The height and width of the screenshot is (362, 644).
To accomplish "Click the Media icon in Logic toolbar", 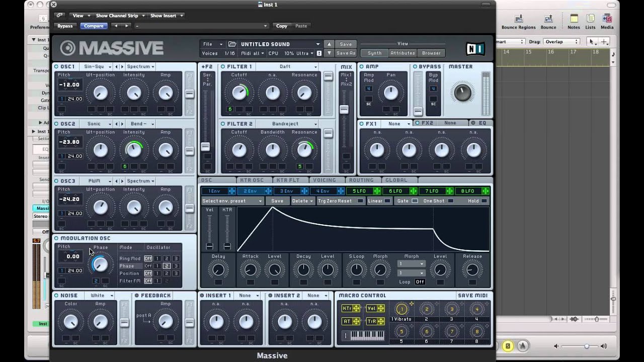I will 607,19.
